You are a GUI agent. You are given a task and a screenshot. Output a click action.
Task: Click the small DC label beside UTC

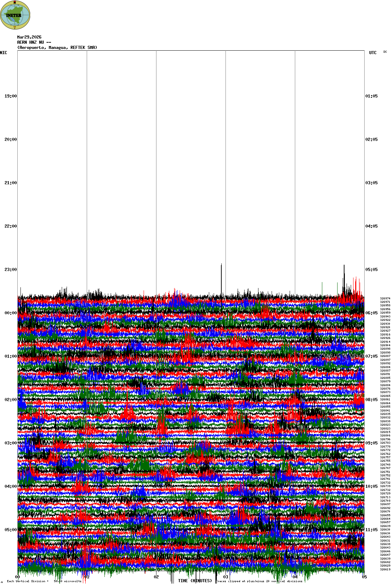[x=385, y=52]
